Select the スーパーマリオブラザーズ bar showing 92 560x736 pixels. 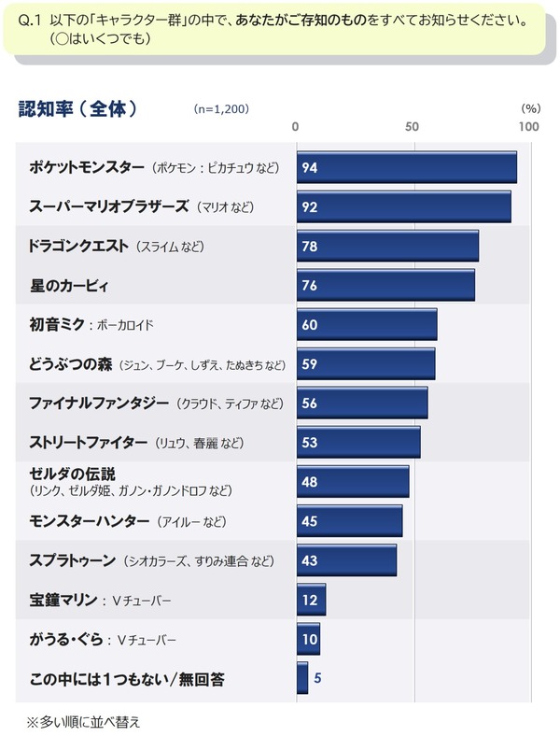tap(404, 206)
